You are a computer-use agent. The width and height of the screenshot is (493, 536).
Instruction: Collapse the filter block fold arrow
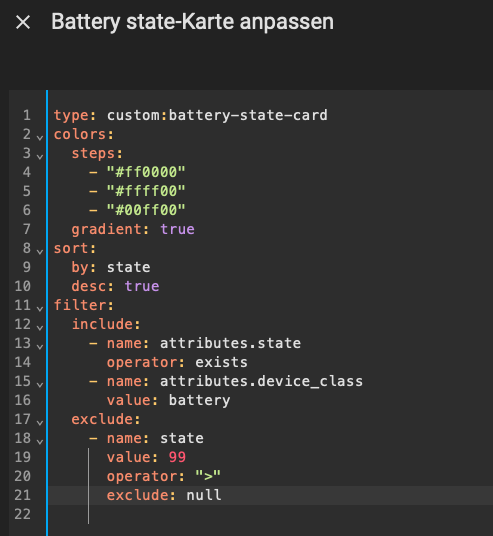pos(40,309)
